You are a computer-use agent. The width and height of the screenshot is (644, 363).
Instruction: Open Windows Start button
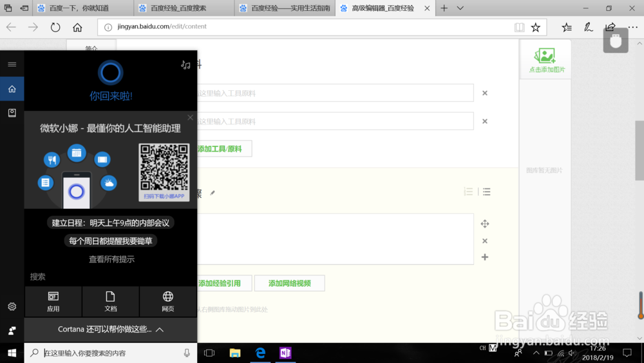(x=12, y=353)
